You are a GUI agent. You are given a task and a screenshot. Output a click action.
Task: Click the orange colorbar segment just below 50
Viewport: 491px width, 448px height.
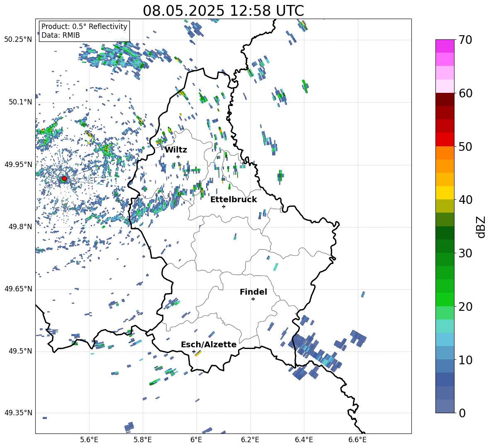click(x=445, y=153)
